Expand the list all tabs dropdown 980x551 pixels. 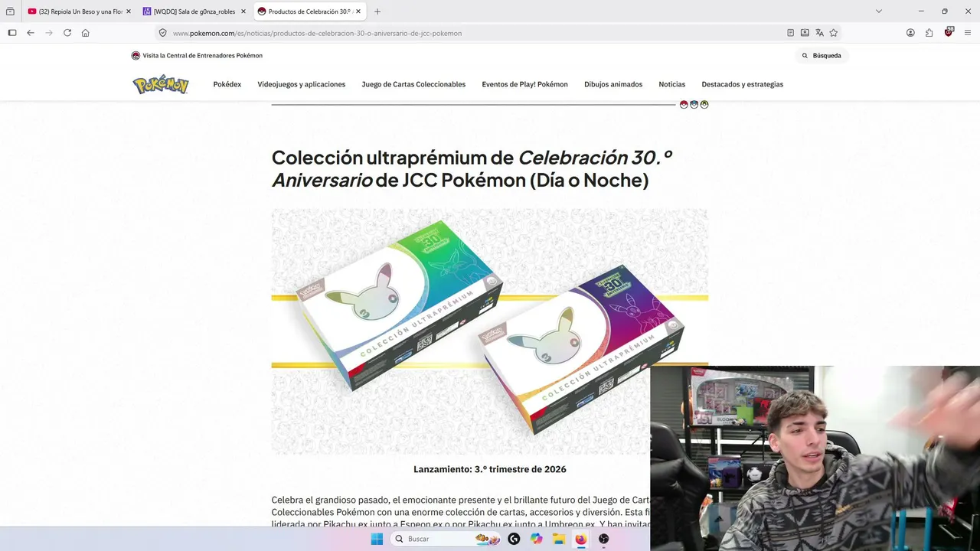click(879, 11)
